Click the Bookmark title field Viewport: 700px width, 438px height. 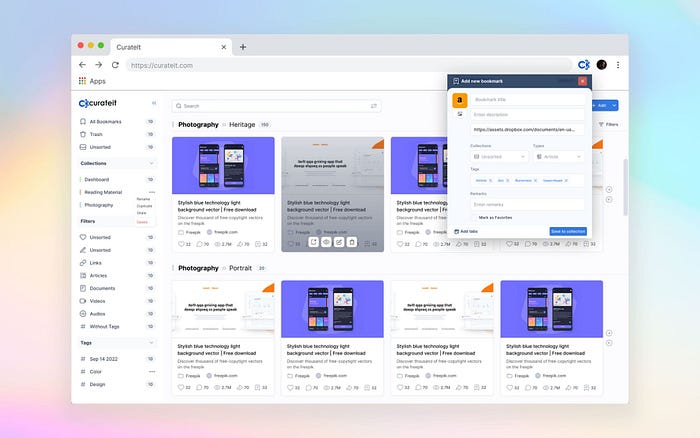(x=527, y=100)
